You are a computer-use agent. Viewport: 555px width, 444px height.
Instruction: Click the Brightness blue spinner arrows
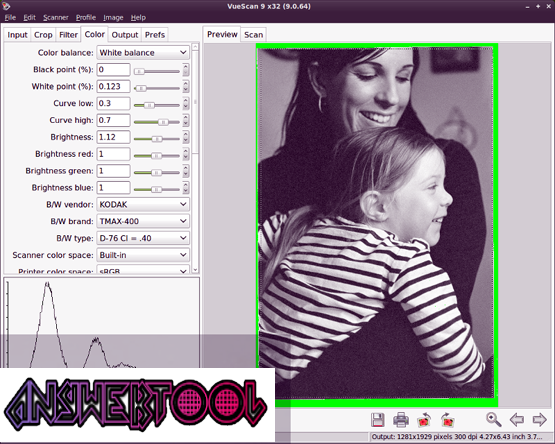[x=186, y=188]
